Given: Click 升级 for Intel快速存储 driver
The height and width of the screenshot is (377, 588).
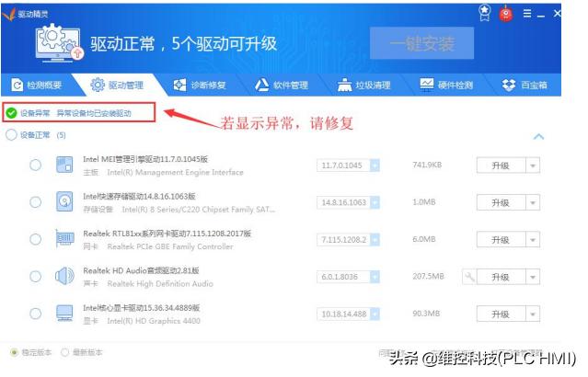Looking at the screenshot, I should pyautogui.click(x=501, y=202).
